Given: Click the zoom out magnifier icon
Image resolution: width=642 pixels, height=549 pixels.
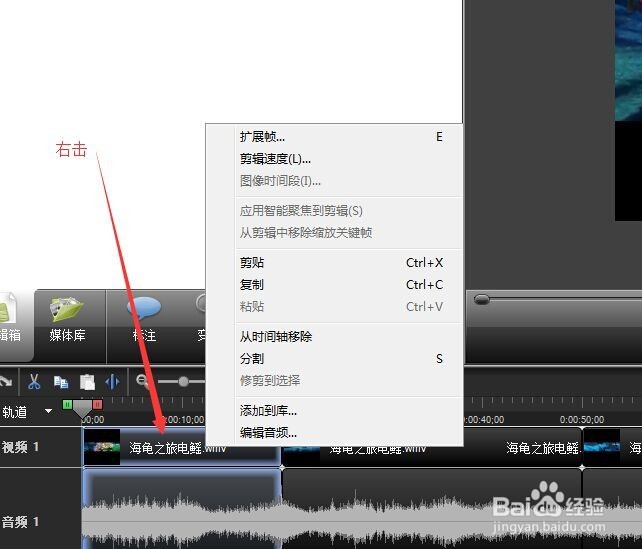Looking at the screenshot, I should [142, 381].
